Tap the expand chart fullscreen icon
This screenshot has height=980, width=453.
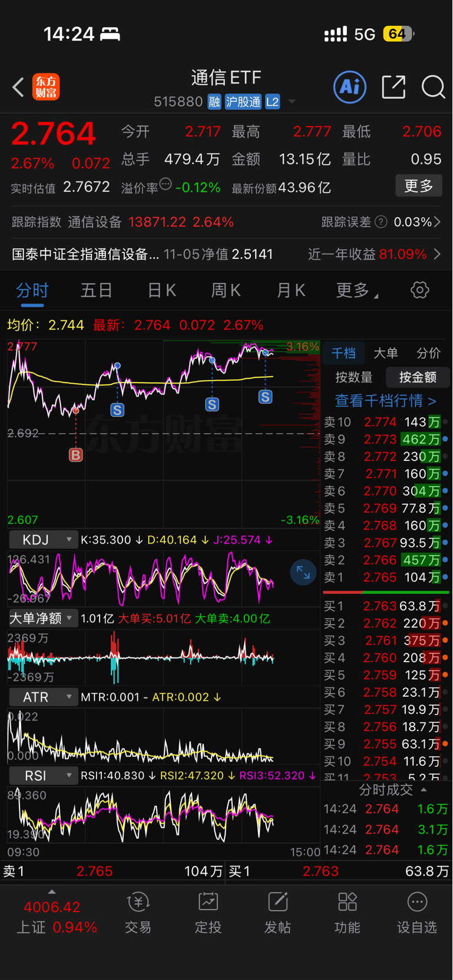303,572
